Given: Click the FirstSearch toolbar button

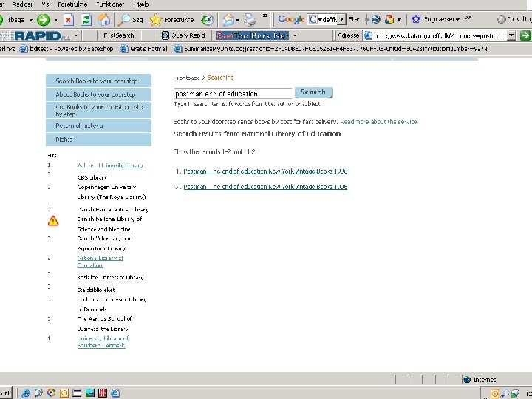Looking at the screenshot, I should click(119, 35).
